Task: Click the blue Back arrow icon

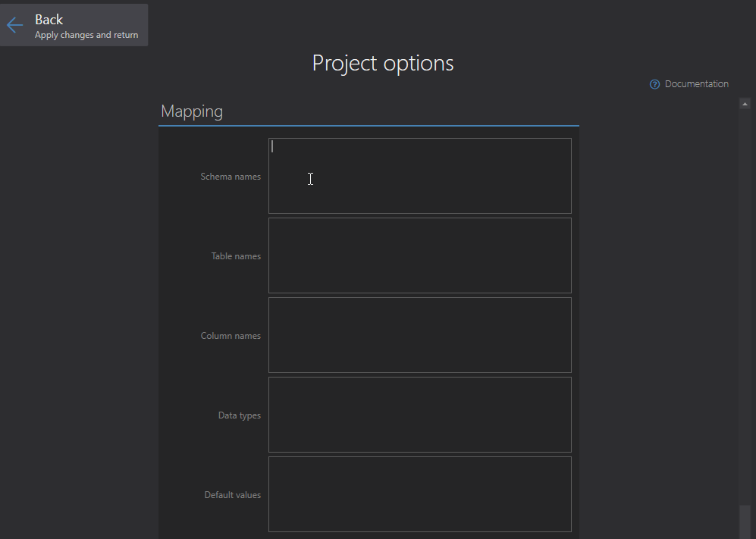Action: click(15, 25)
